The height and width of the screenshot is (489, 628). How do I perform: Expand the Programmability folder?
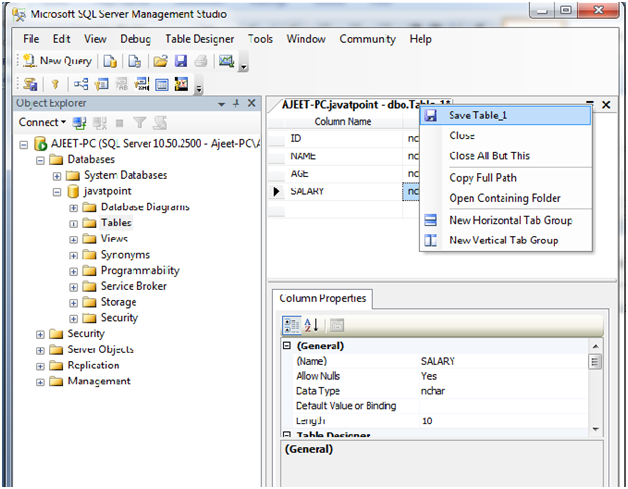tap(73, 271)
